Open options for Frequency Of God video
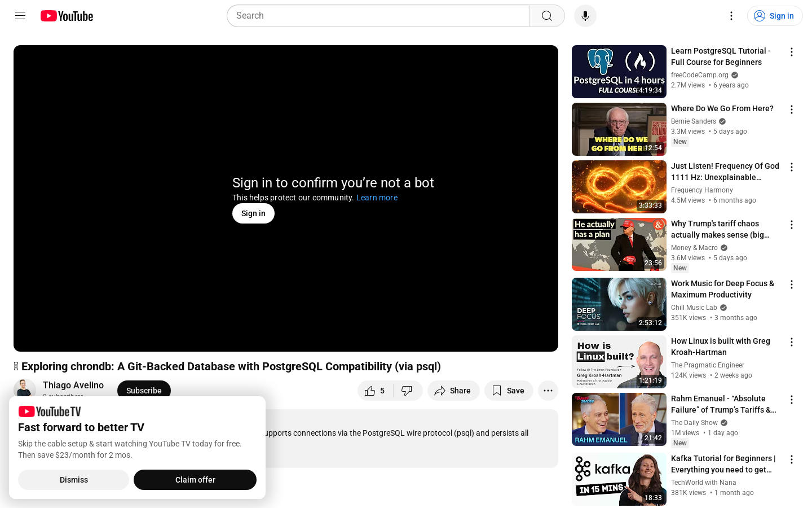This screenshot has height=508, width=812. 792,167
